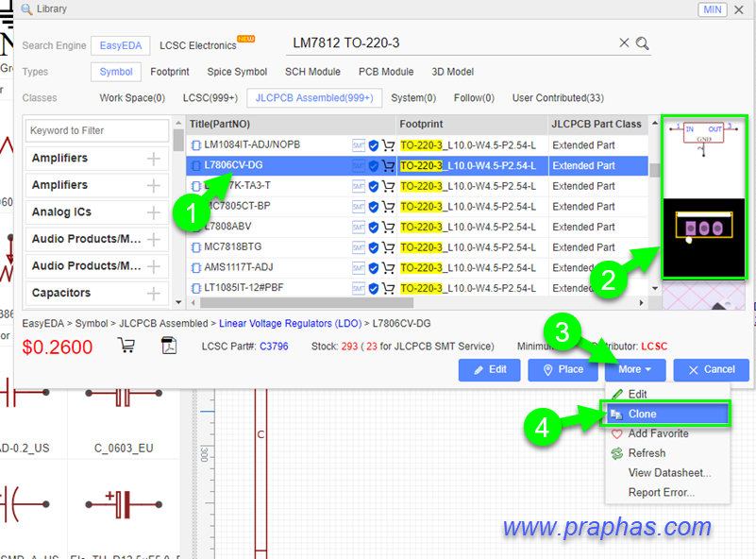This screenshot has height=559, width=756.
Task: Click the Cancel button
Action: click(711, 370)
